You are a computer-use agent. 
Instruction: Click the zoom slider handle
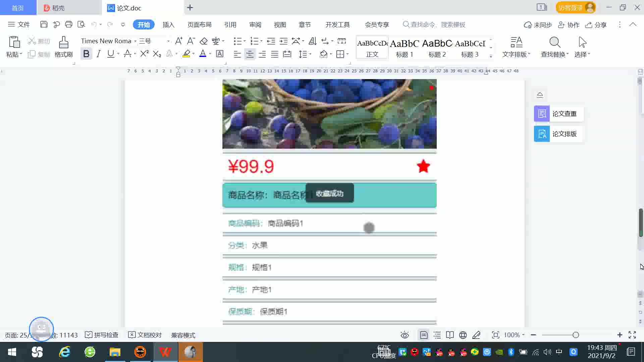coord(576,335)
